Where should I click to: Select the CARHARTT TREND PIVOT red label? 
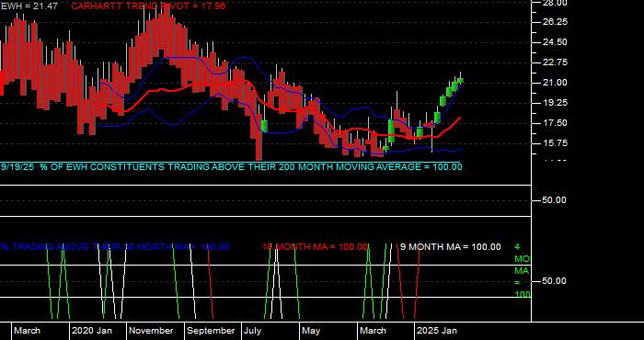pyautogui.click(x=149, y=6)
